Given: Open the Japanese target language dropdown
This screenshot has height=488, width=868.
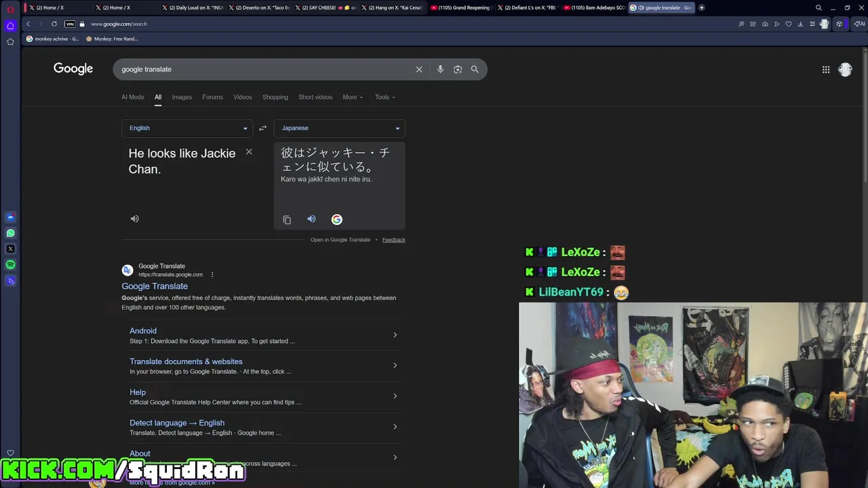Looking at the screenshot, I should click(339, 128).
